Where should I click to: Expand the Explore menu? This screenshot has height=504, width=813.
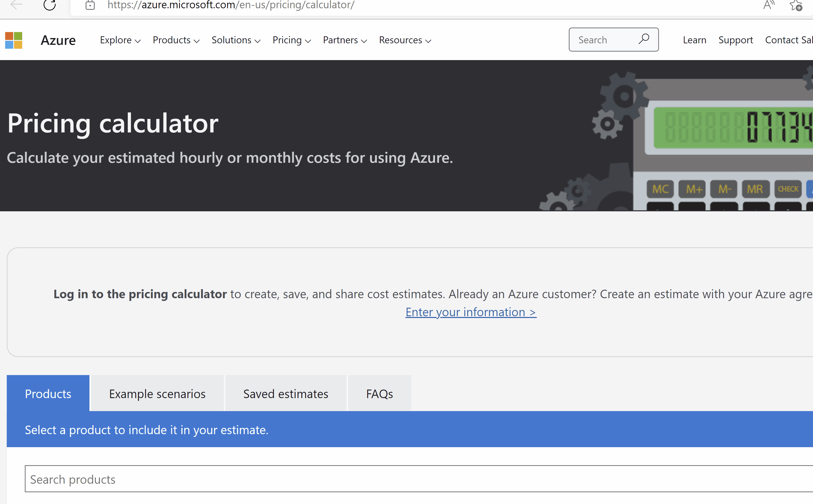pyautogui.click(x=120, y=40)
